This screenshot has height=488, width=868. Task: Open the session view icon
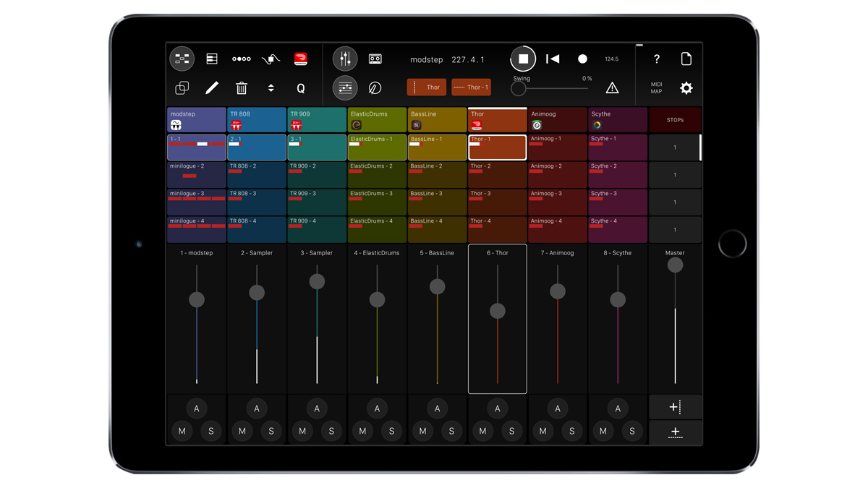click(x=182, y=59)
